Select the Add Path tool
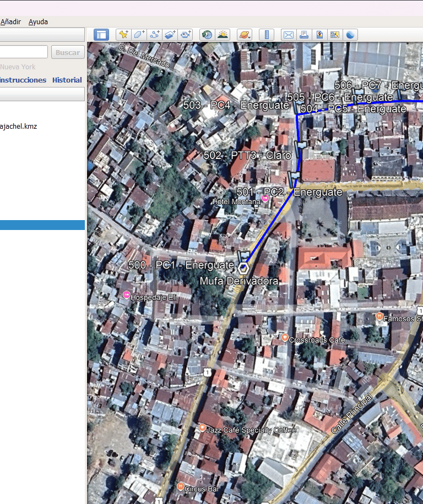 point(154,35)
